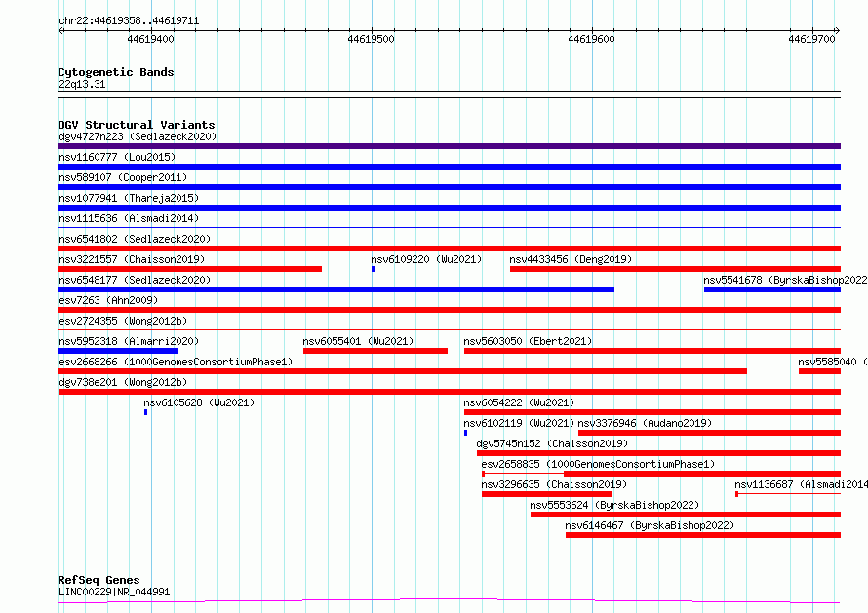Click the 44619600 ruler position label

pyautogui.click(x=591, y=39)
